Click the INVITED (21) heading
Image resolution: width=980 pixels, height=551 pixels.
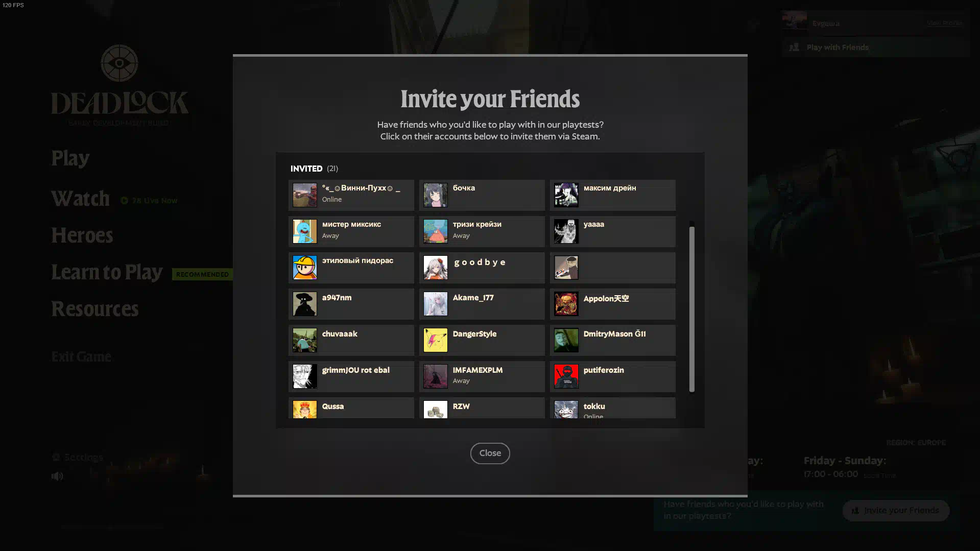tap(314, 169)
